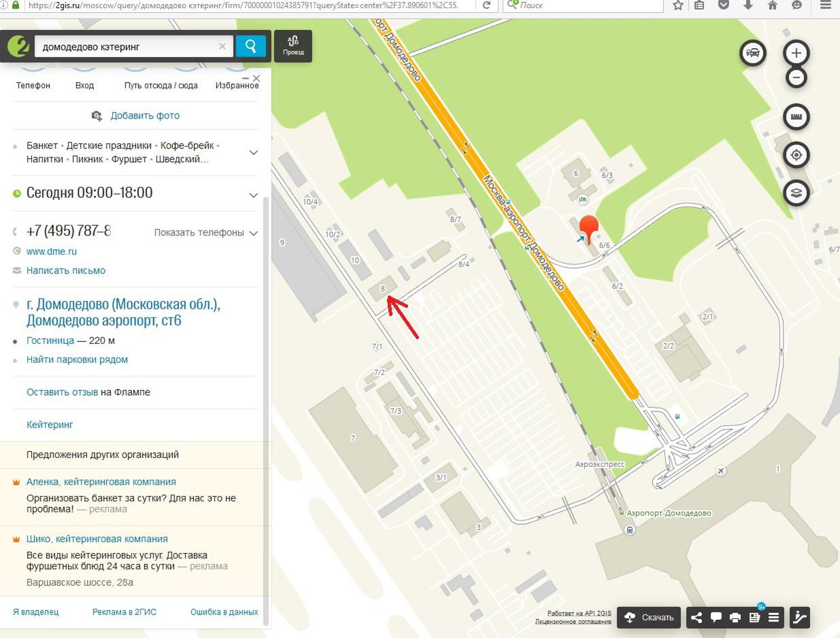This screenshot has width=840, height=638.
Task: Open the map layers button
Action: [796, 193]
